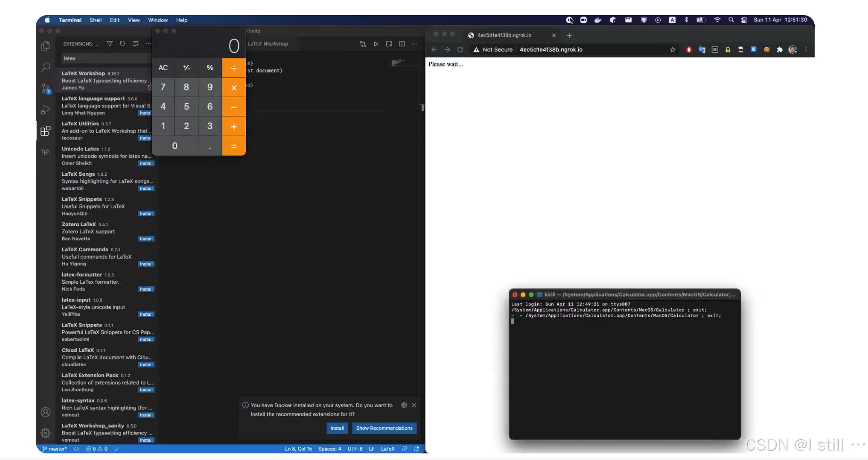Open notification settings gear in the Docker popup
The image size is (868, 460).
[x=404, y=405]
